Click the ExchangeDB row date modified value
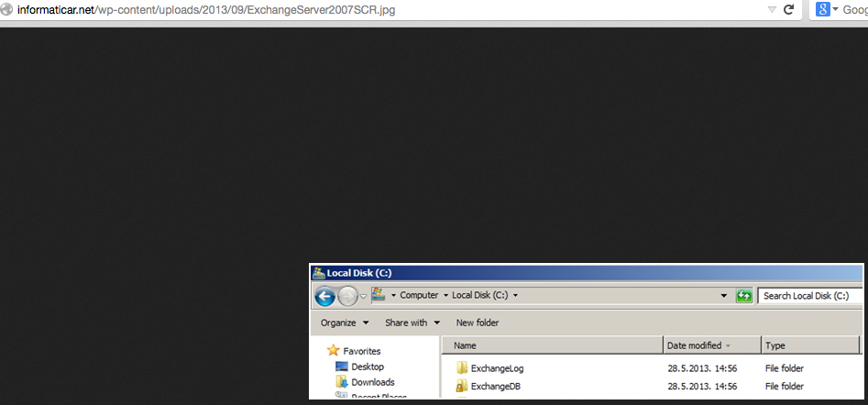This screenshot has height=405, width=868. (702, 386)
